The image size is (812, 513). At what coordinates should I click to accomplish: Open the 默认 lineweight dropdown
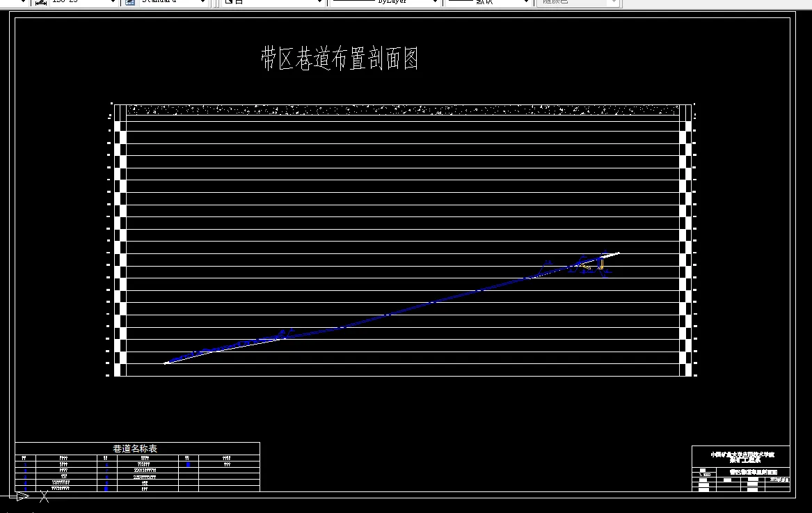488,2
